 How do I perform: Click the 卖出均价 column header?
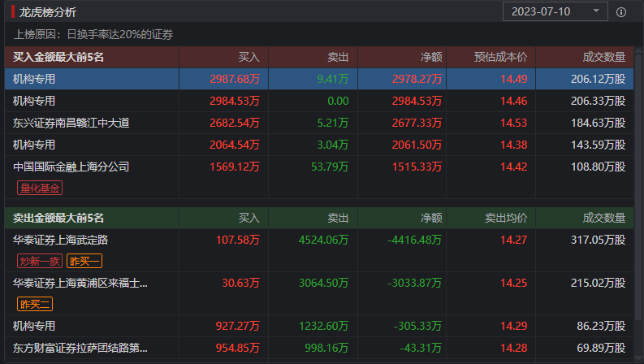coord(506,218)
